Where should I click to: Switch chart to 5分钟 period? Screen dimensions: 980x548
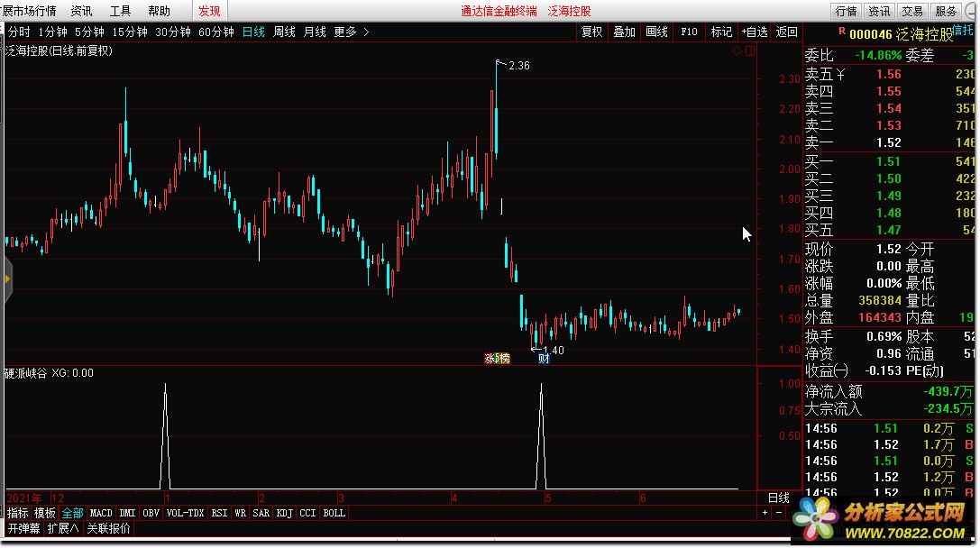click(x=89, y=32)
